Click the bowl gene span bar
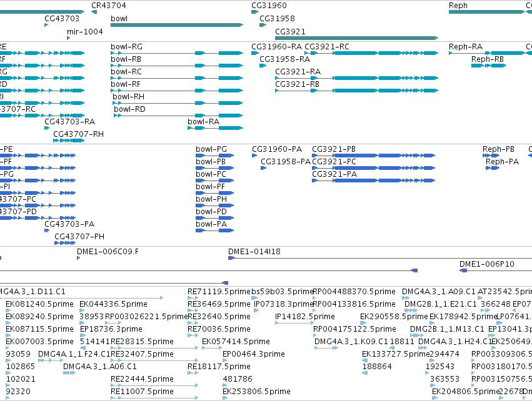 click(x=177, y=25)
